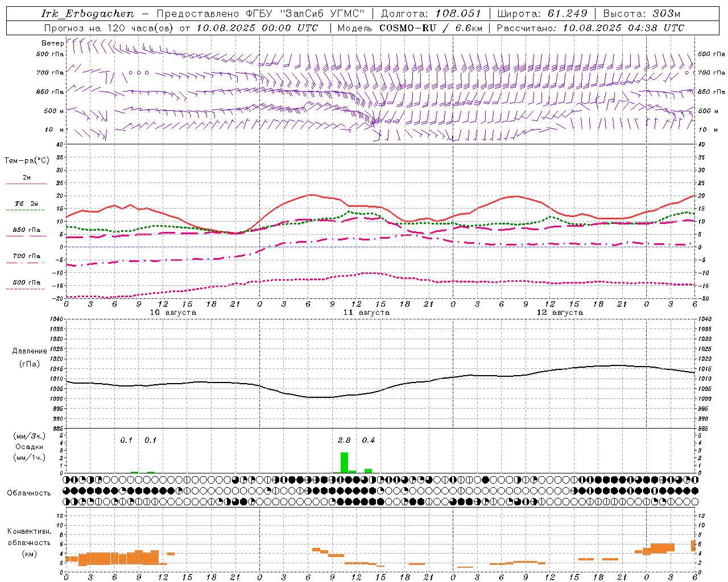
Task: Click the Давление pressure panel label
Action: [30, 351]
